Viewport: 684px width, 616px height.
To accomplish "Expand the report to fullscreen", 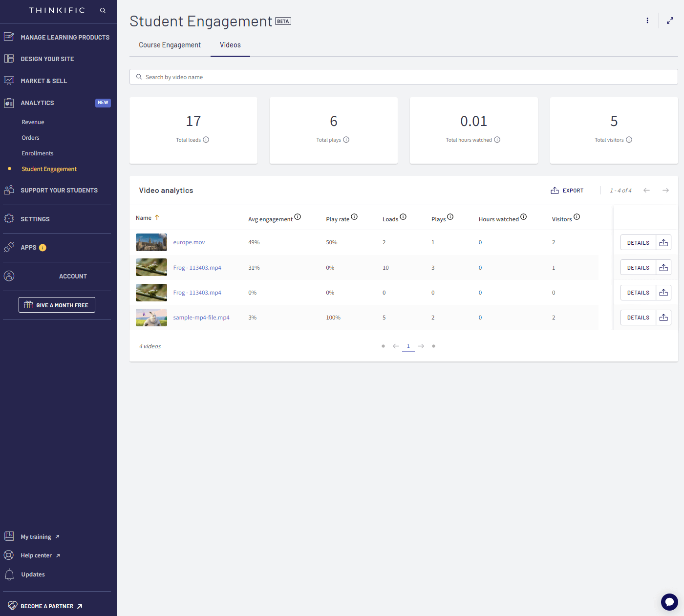I will [x=670, y=21].
